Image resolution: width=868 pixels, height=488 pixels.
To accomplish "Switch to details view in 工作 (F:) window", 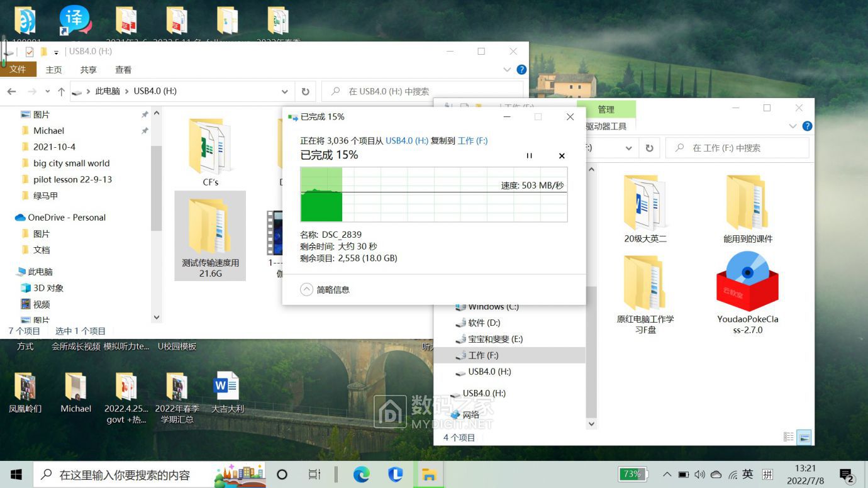I will (x=789, y=436).
